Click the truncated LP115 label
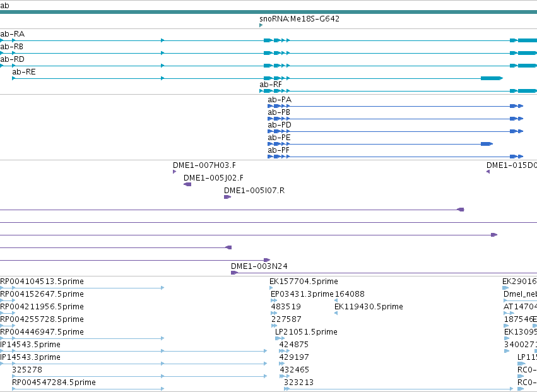 [527, 357]
